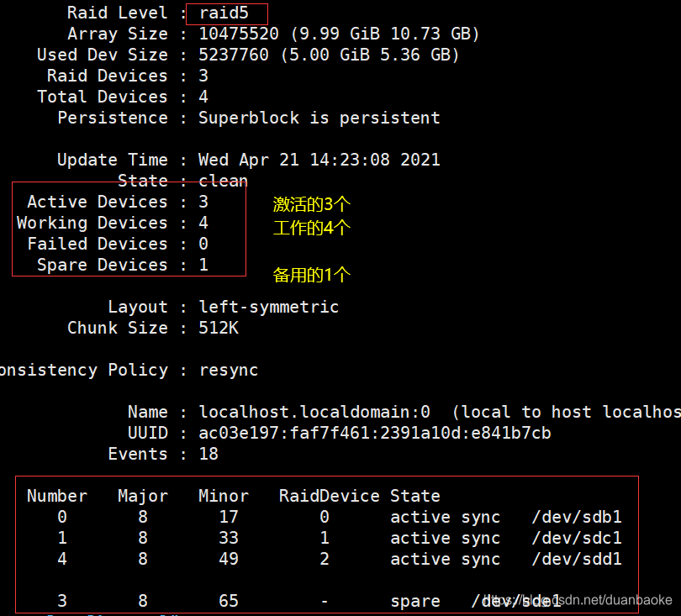Click the Total Devices value 4
Viewport: 681px width, 616px height.
pyautogui.click(x=203, y=97)
